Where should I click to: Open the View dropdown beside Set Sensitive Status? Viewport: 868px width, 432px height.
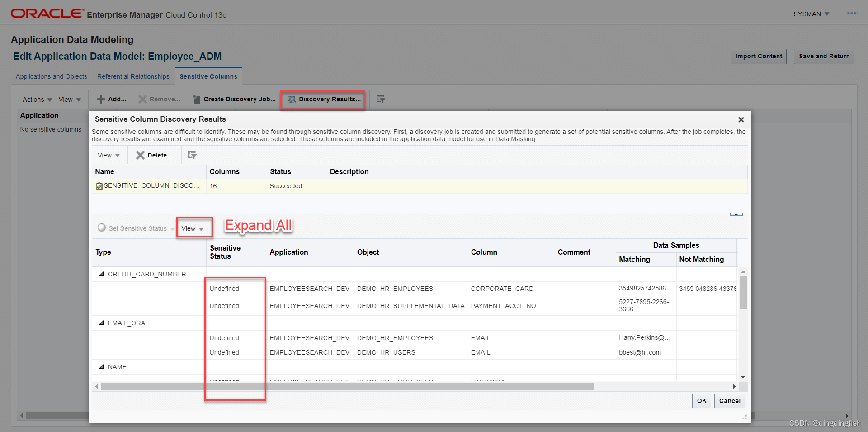[193, 228]
